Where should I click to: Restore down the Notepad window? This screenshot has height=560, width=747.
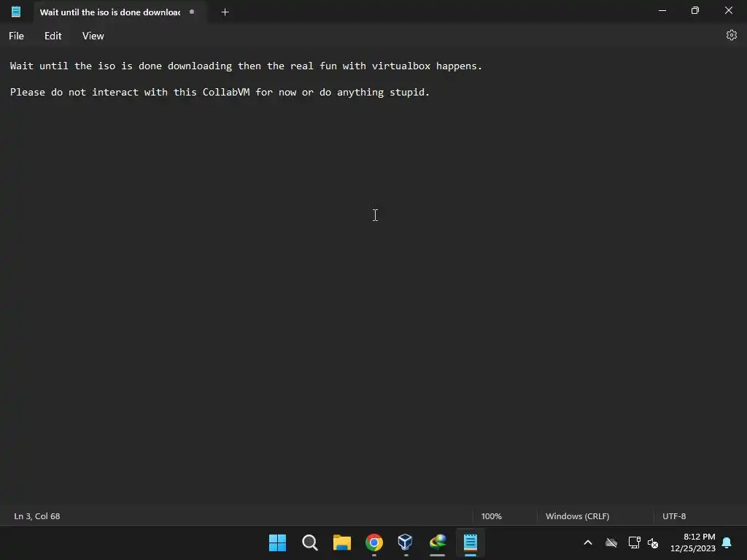[x=695, y=10]
